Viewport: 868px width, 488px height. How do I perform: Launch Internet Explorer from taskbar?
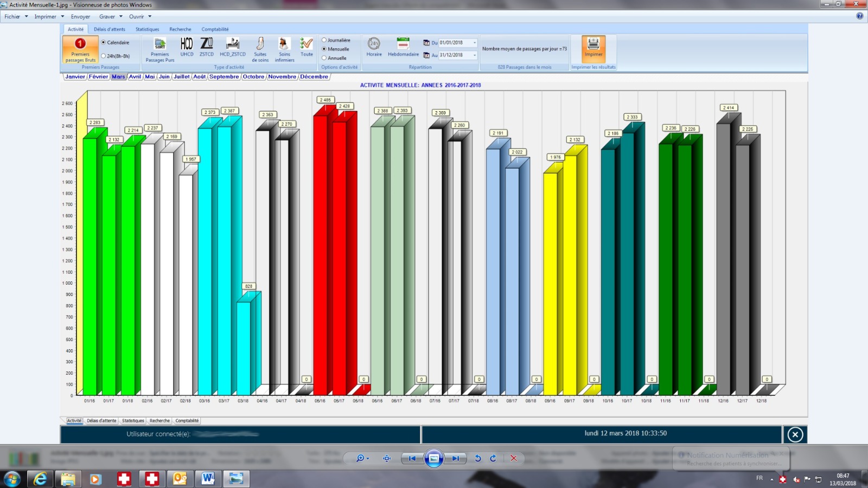[40, 479]
